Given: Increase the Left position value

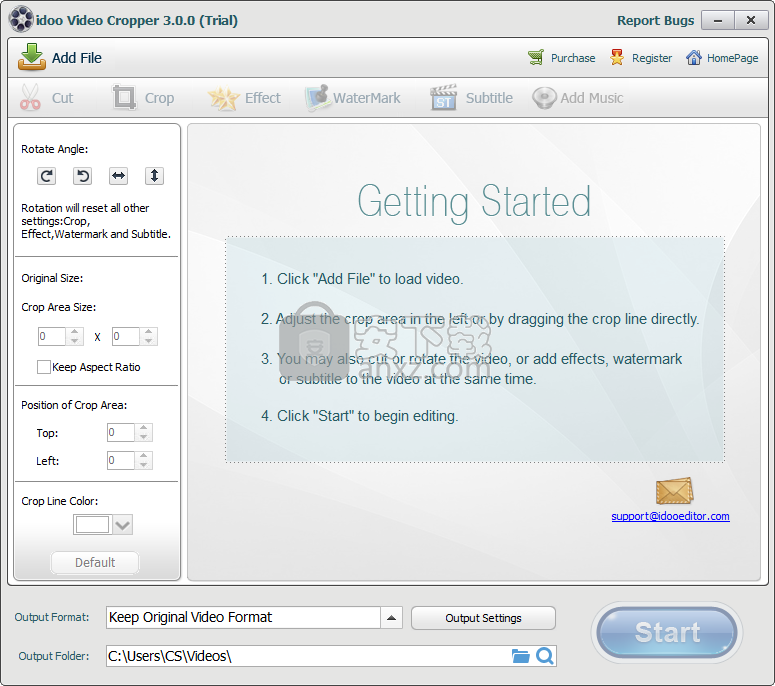Looking at the screenshot, I should click(x=143, y=456).
